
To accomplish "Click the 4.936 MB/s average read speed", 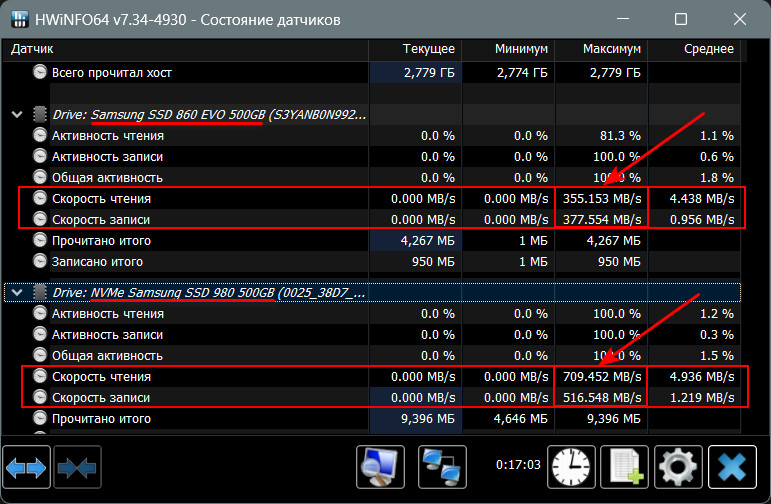I will pyautogui.click(x=702, y=377).
